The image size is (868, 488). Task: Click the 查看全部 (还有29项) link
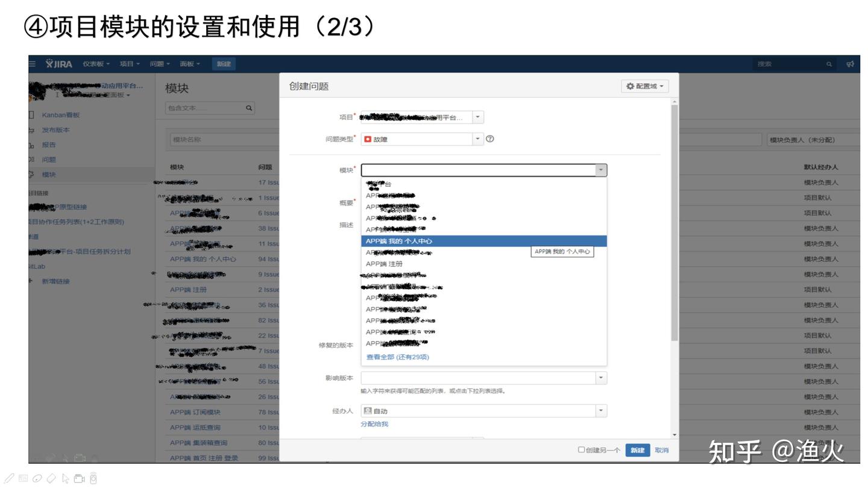pos(398,357)
